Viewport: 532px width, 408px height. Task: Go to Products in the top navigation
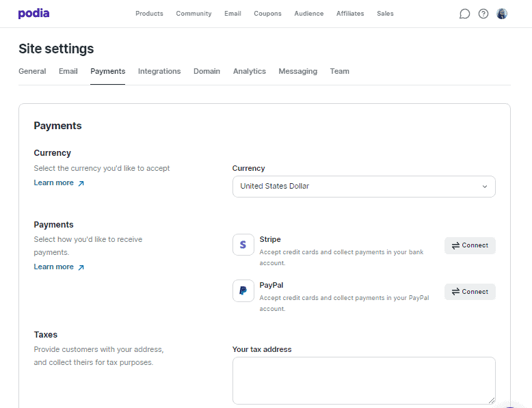(x=149, y=14)
